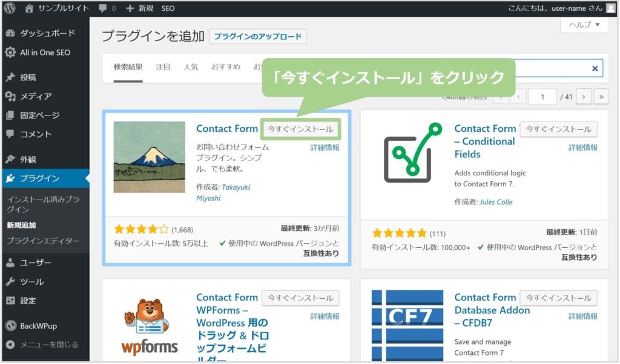Screen dimensions: 620x364
Task: Click 今すぐインストール for Contact Form 7
Action: coord(300,129)
